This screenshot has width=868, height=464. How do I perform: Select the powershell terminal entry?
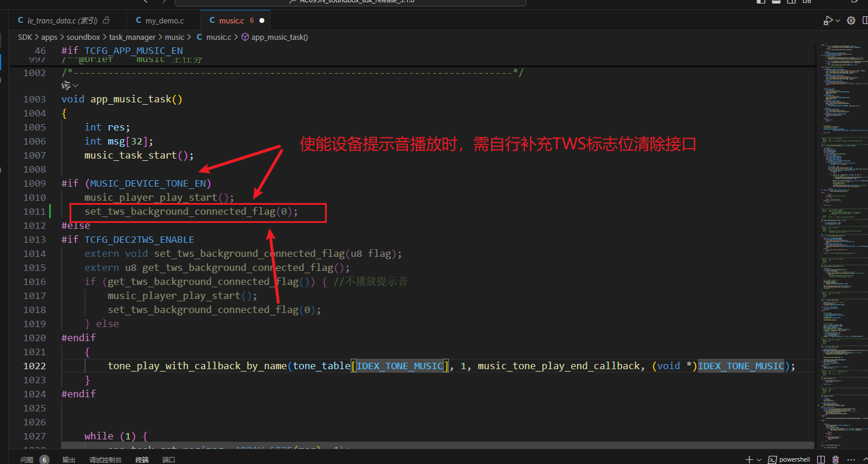click(789, 460)
